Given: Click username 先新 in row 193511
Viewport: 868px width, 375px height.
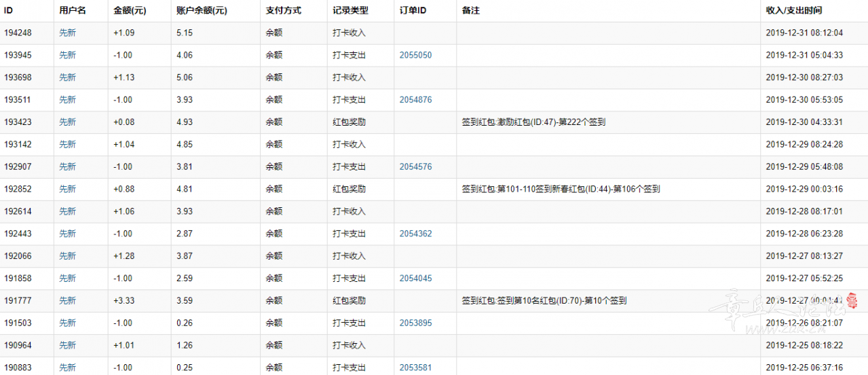Looking at the screenshot, I should (x=68, y=100).
